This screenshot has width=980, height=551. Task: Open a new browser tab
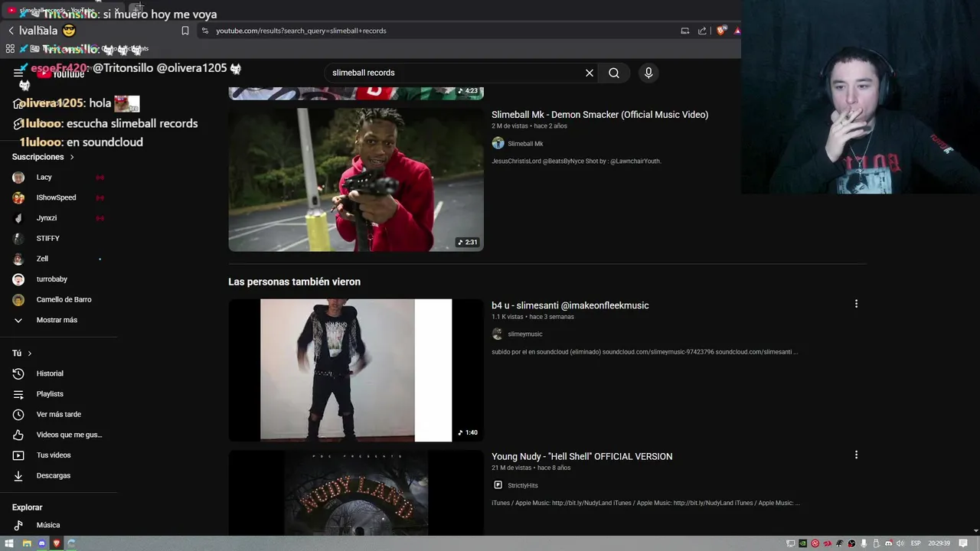pyautogui.click(x=138, y=9)
